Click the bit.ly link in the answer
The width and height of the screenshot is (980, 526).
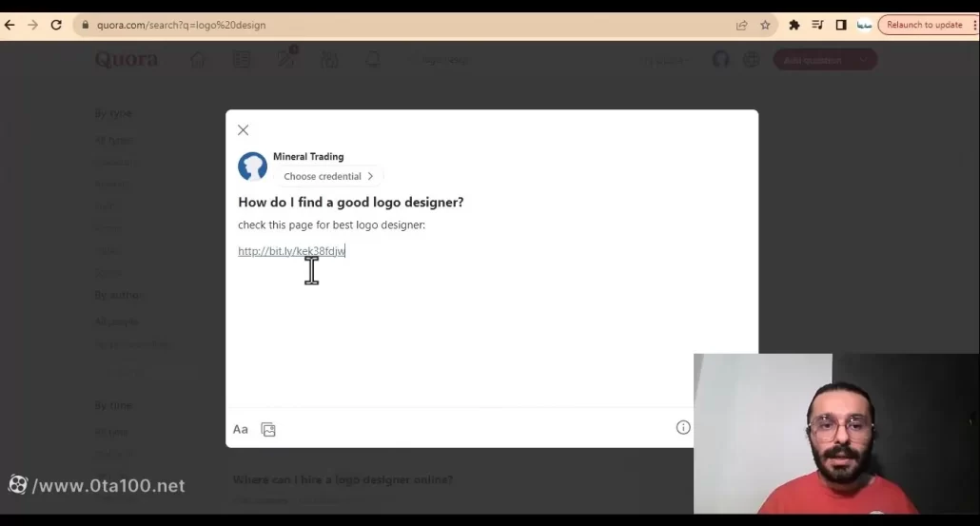[291, 251]
